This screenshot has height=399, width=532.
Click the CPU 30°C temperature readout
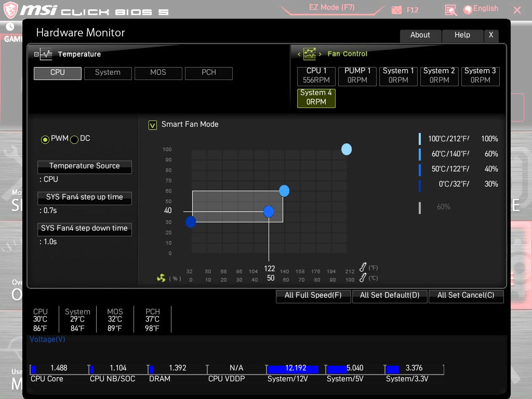click(x=41, y=320)
